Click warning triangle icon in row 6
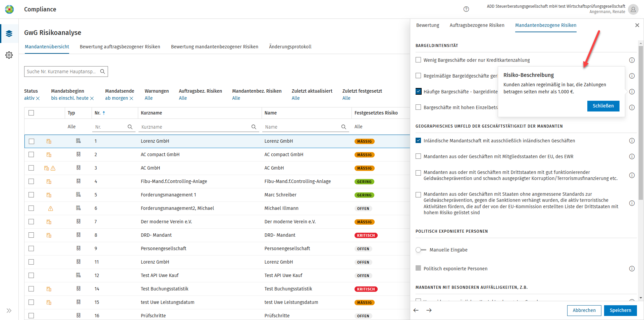This screenshot has height=320, width=644. 51,209
